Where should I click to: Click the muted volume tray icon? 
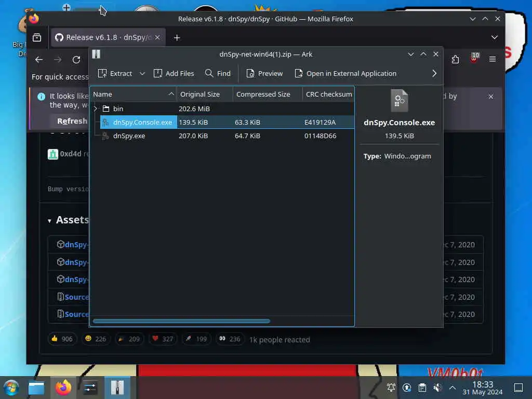[x=437, y=388]
